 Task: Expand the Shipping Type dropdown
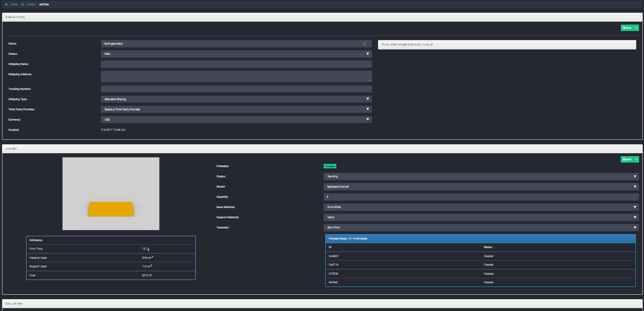(236, 99)
